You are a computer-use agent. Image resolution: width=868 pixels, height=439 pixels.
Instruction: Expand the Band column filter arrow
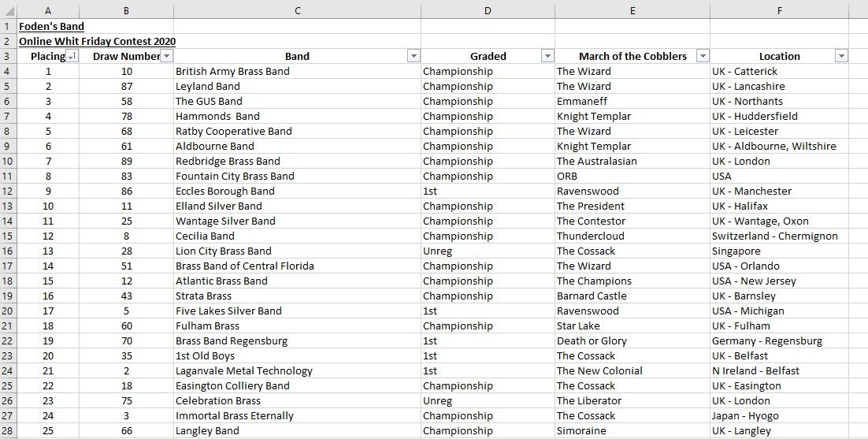pos(414,56)
